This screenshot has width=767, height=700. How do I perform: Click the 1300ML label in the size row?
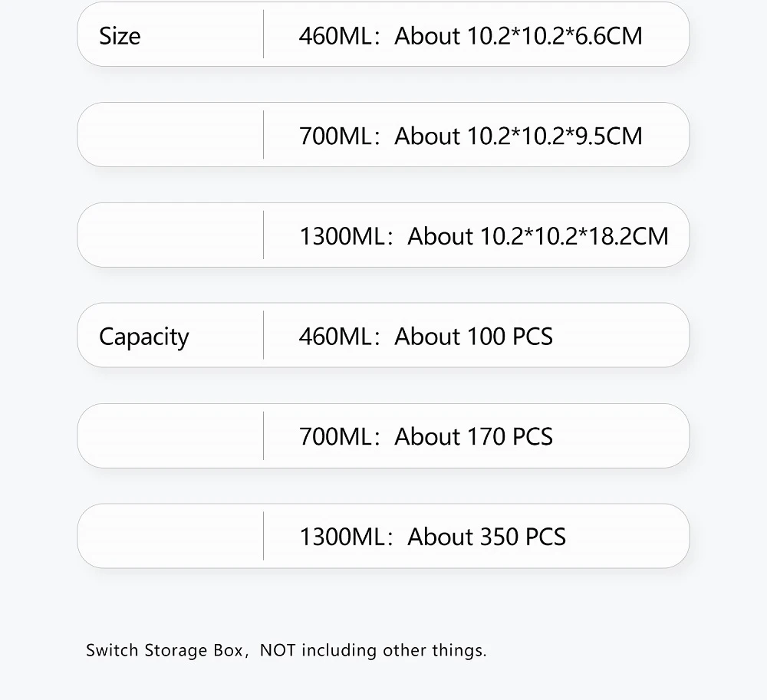342,236
